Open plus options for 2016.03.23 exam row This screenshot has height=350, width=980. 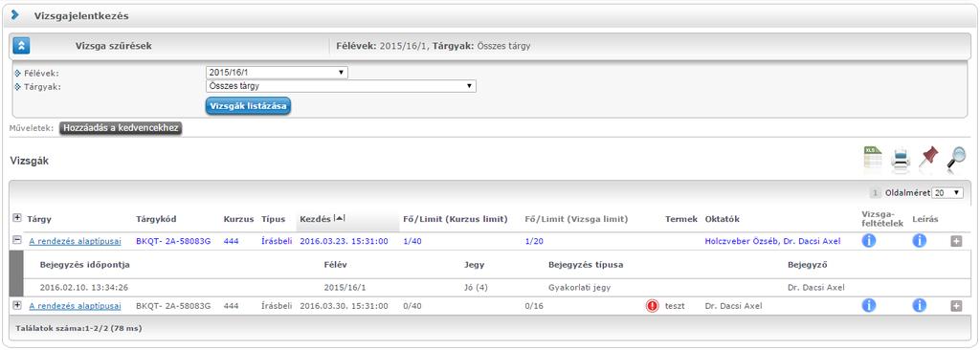click(x=956, y=241)
